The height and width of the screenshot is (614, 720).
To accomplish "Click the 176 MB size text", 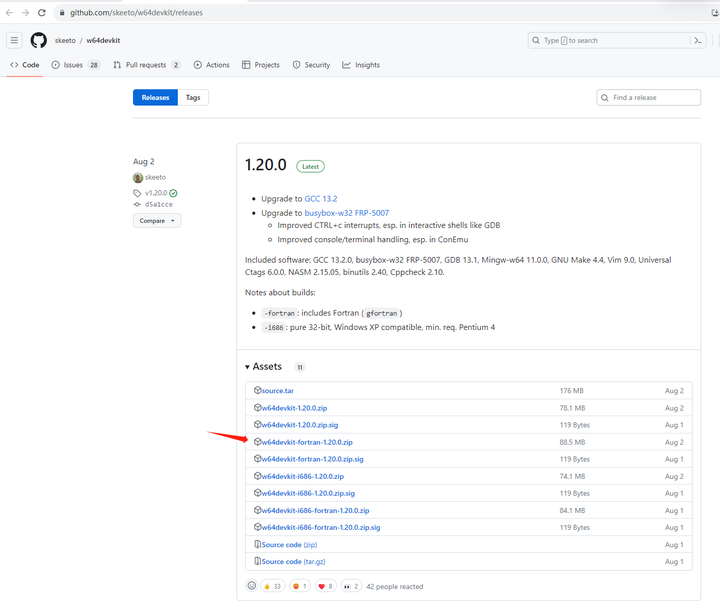I will 571,391.
